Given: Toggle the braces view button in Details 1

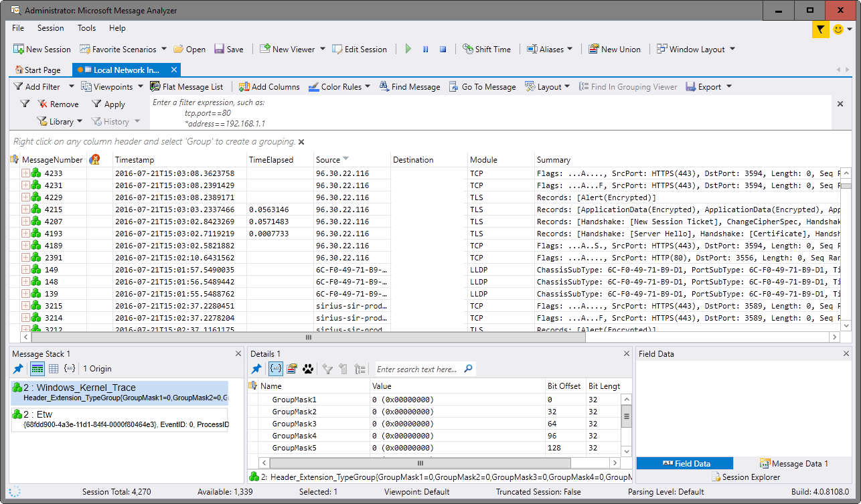Looking at the screenshot, I should point(275,369).
